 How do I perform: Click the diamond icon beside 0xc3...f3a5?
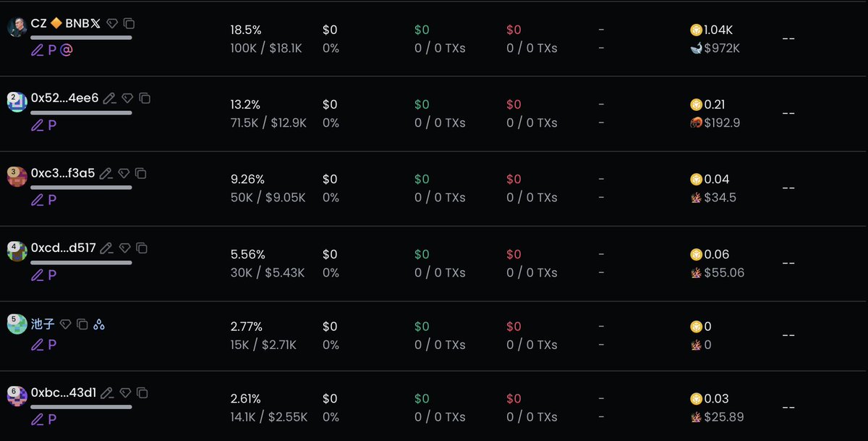pos(124,174)
